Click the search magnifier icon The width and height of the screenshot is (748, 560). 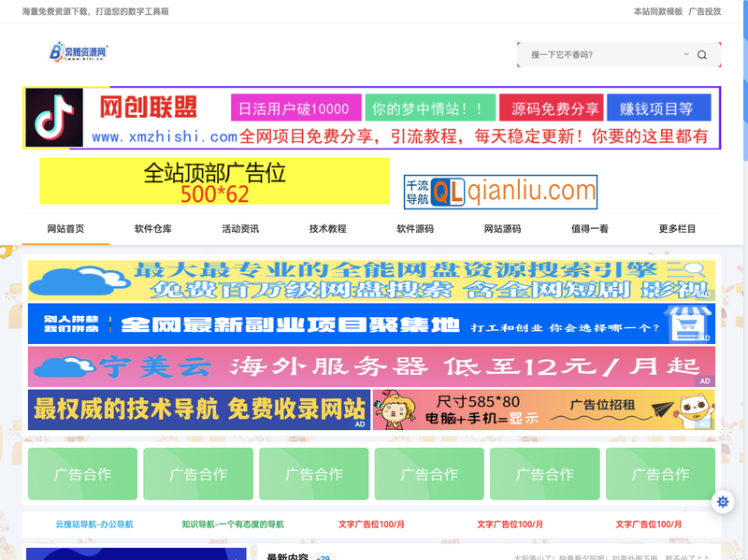point(701,54)
